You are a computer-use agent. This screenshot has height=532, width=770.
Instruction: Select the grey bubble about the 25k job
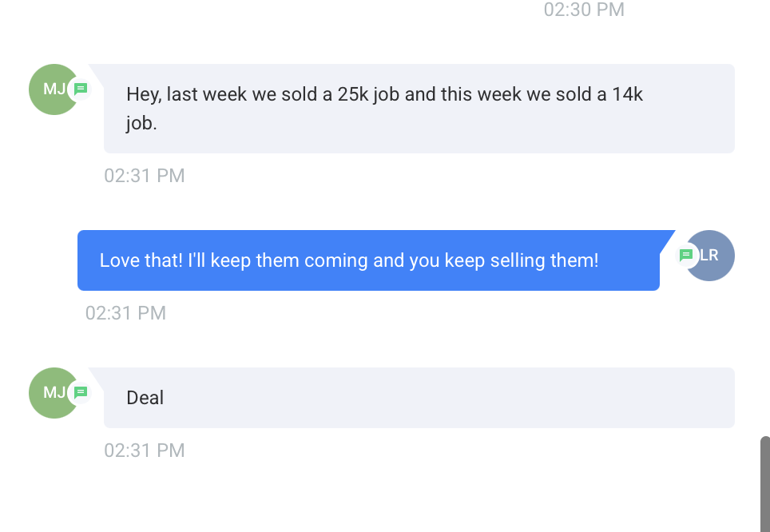419,109
